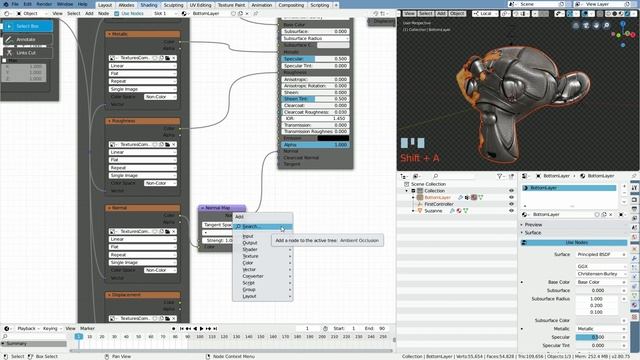Click the camera view gizmo in viewport

pos(586,25)
